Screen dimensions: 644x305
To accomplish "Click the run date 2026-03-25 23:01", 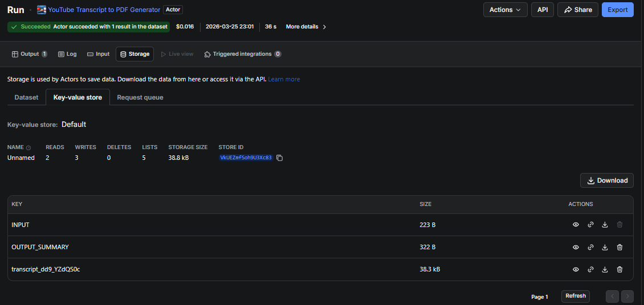I will click(x=230, y=27).
